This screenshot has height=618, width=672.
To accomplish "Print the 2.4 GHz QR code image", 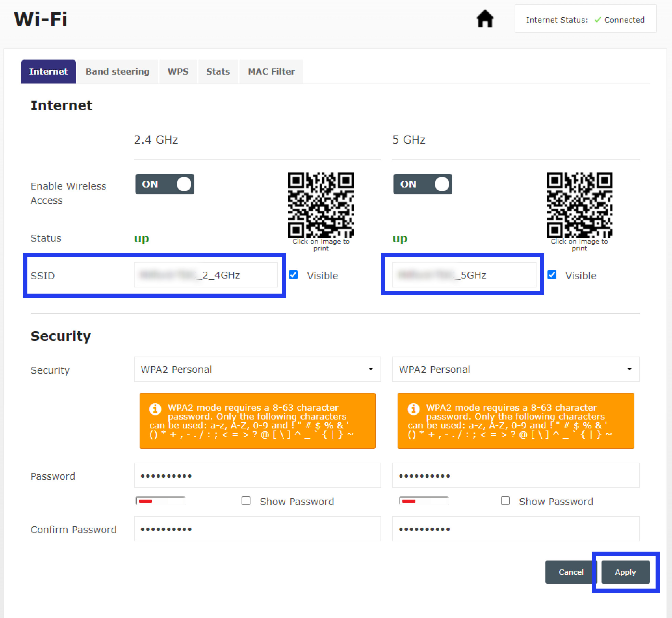I will 321,205.
